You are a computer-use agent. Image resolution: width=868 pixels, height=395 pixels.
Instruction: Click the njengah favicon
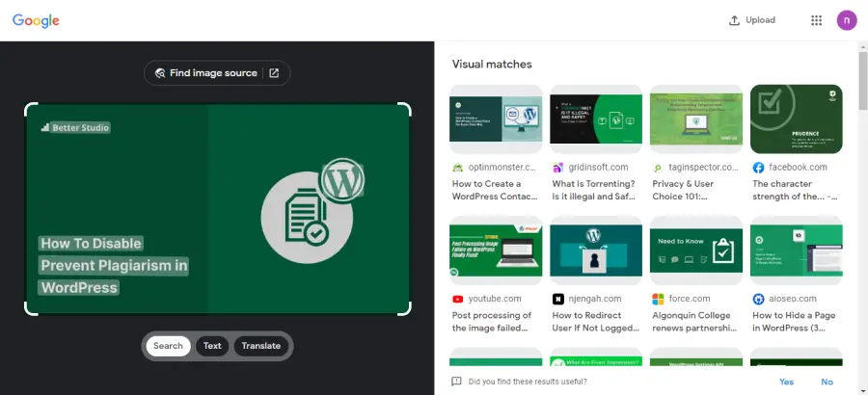point(558,299)
